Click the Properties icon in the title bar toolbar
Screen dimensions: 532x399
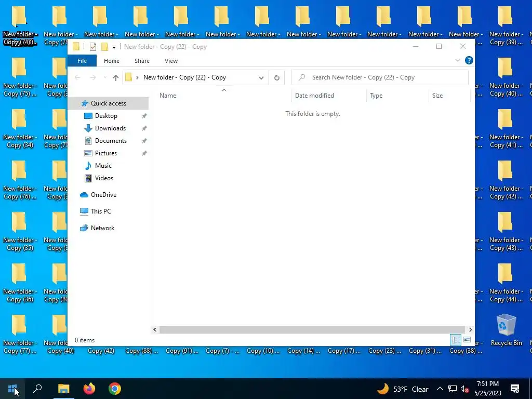click(x=92, y=47)
